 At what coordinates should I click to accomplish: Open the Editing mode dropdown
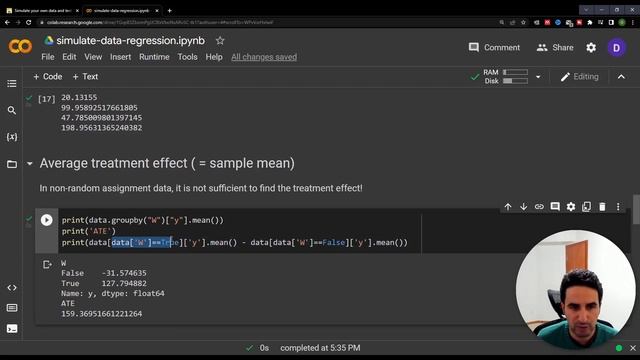click(x=579, y=77)
